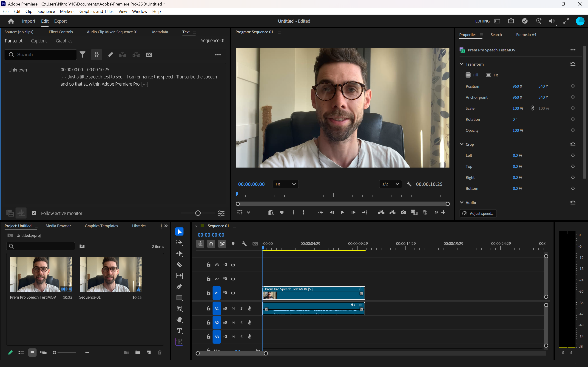Open the 1/2 playback resolution dropdown
The height and width of the screenshot is (367, 588).
click(x=390, y=184)
